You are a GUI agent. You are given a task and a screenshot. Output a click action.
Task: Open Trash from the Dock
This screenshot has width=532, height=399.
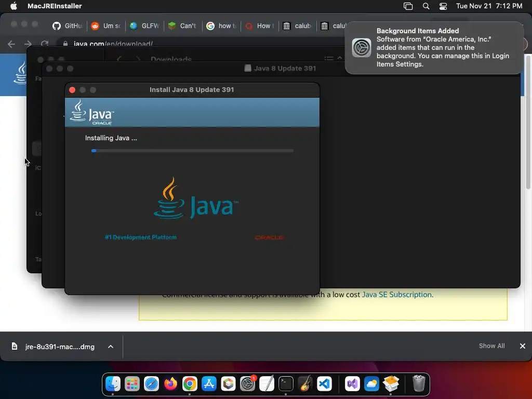click(419, 384)
